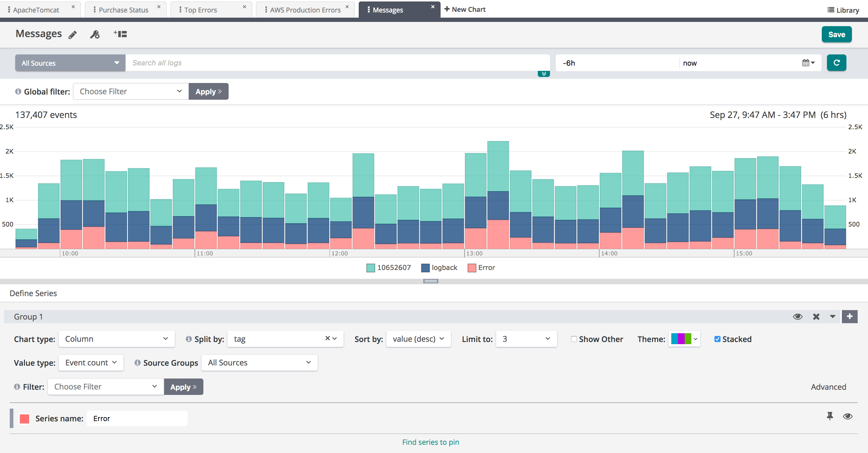The width and height of the screenshot is (868, 453).
Task: Uncheck the Stacked checkbox
Action: pyautogui.click(x=718, y=339)
